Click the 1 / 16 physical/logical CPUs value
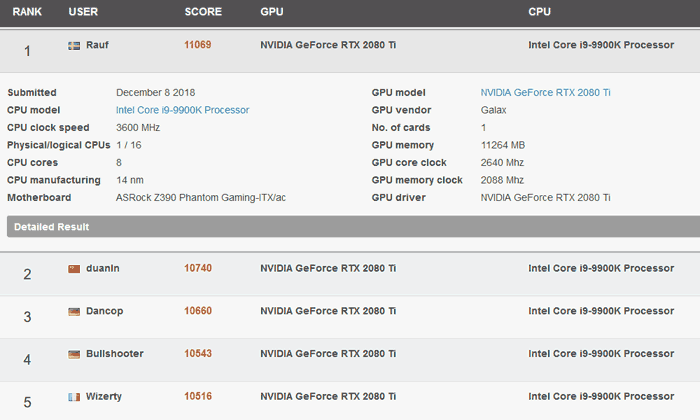 click(x=129, y=145)
